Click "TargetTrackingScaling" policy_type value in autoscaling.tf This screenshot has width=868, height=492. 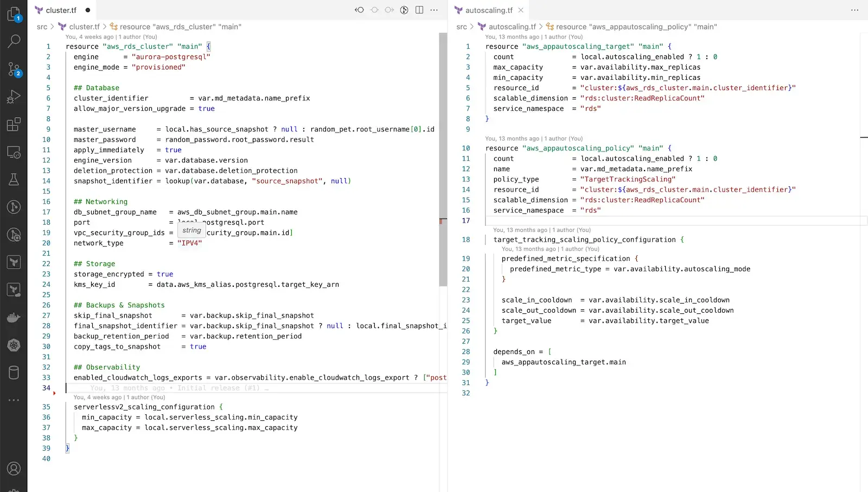click(628, 179)
